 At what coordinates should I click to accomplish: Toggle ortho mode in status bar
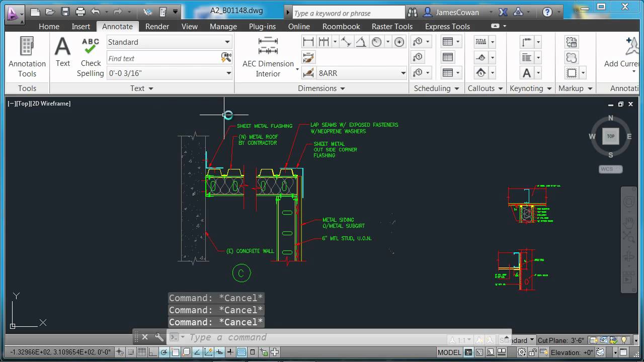coord(153,352)
